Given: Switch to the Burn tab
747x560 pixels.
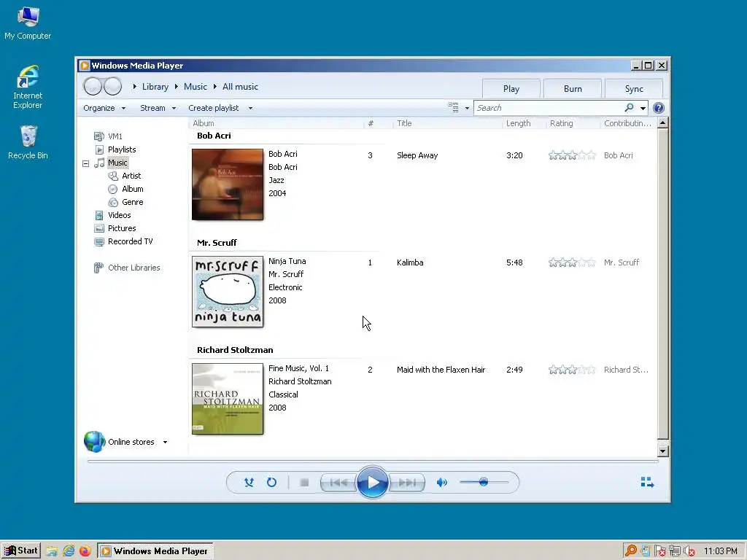Looking at the screenshot, I should [573, 89].
